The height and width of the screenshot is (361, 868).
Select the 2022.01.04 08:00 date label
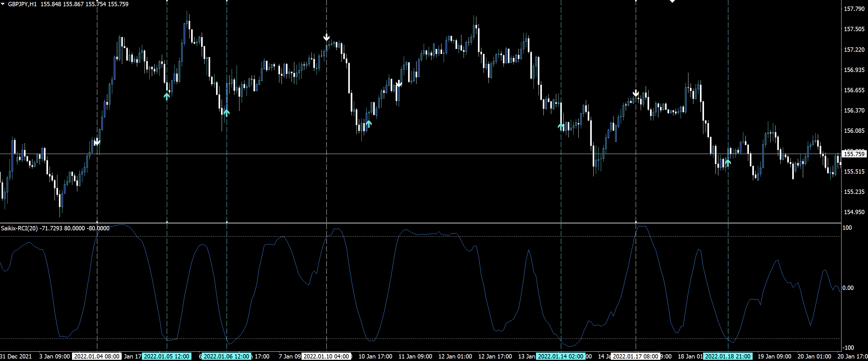click(x=97, y=356)
